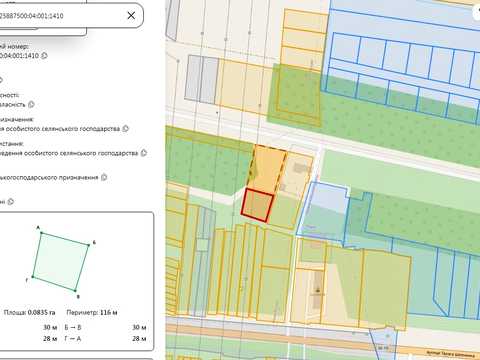480x360 pixels.
Task: Clear the cadastral number search field
Action: [x=131, y=15]
